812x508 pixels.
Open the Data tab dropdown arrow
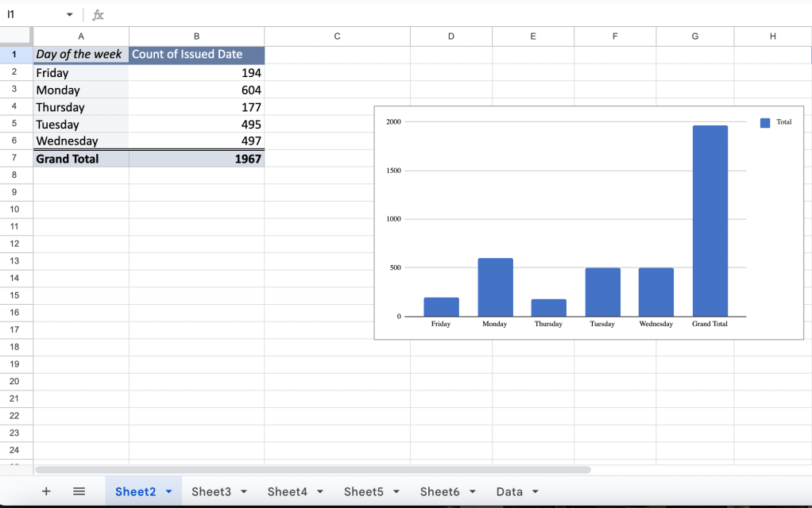pyautogui.click(x=535, y=492)
